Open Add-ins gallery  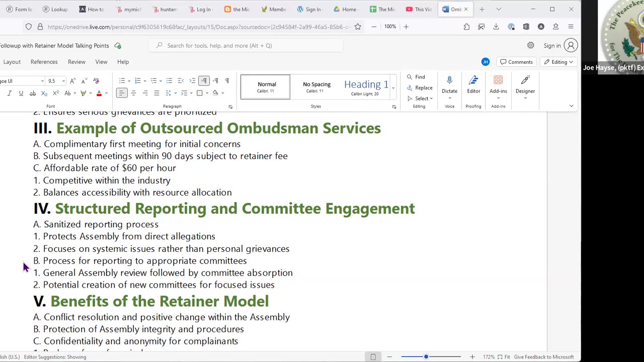498,86
